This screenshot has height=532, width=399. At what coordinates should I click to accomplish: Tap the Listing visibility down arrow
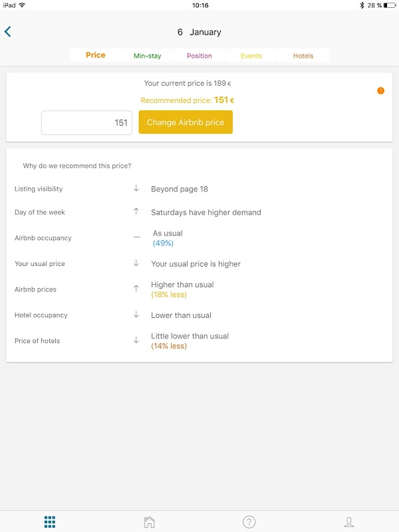(136, 189)
